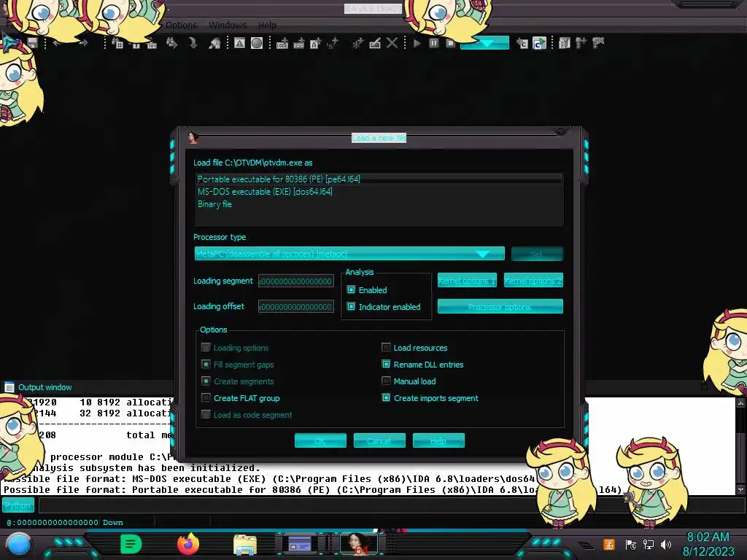The width and height of the screenshot is (747, 560).
Task: Toggle the Indicator enabled checkbox
Action: click(351, 307)
